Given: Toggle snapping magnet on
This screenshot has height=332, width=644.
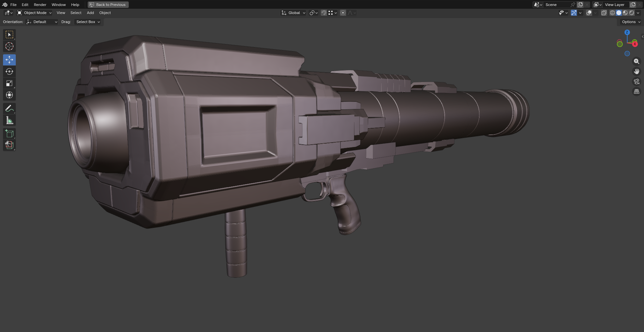Looking at the screenshot, I should (324, 13).
